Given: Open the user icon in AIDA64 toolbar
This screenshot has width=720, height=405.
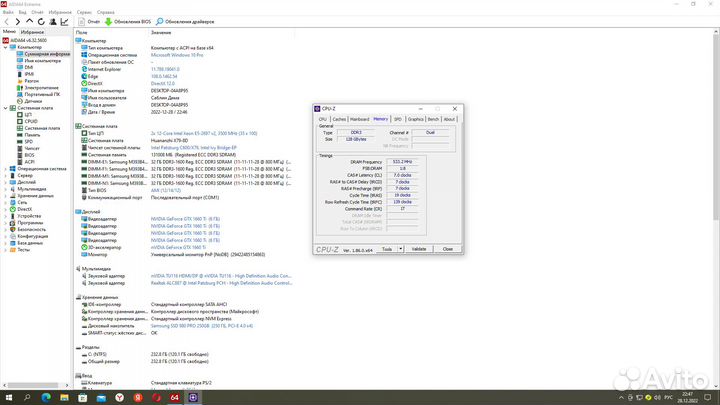Looking at the screenshot, I should pos(53,22).
